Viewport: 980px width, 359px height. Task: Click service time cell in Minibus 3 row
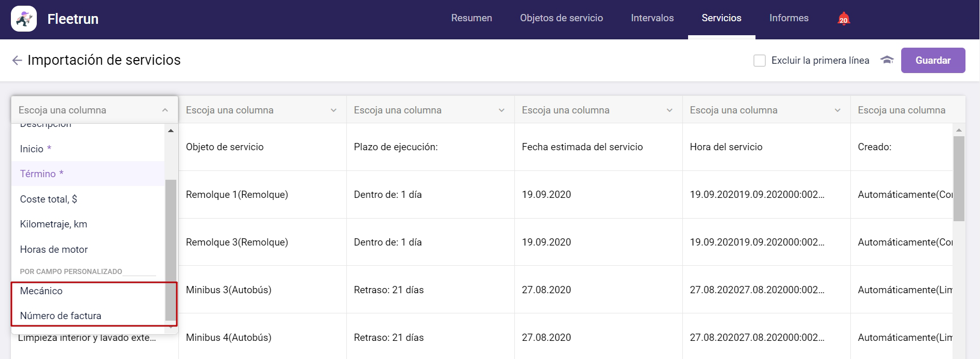pyautogui.click(x=766, y=290)
